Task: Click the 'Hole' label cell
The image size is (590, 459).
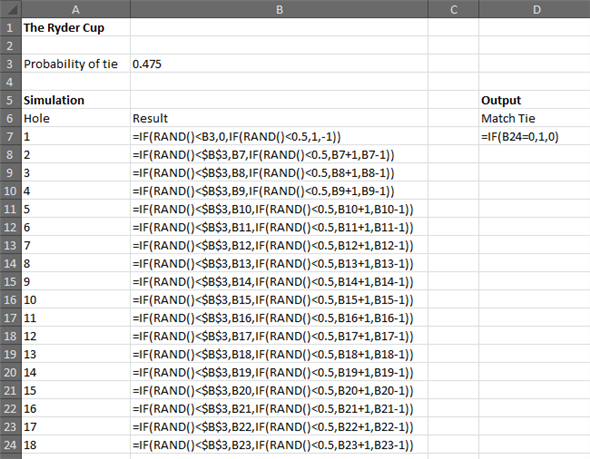Action: [76, 119]
